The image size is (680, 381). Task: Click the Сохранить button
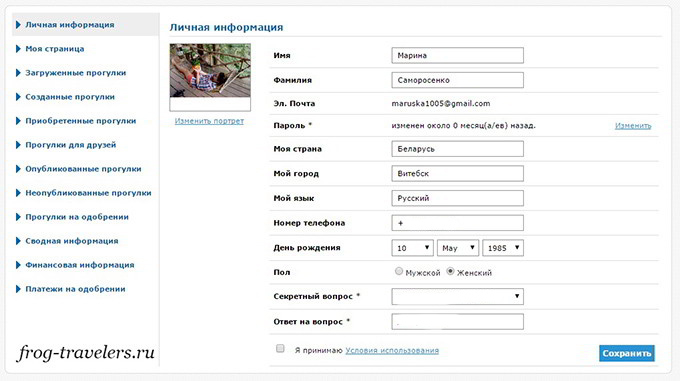point(627,353)
